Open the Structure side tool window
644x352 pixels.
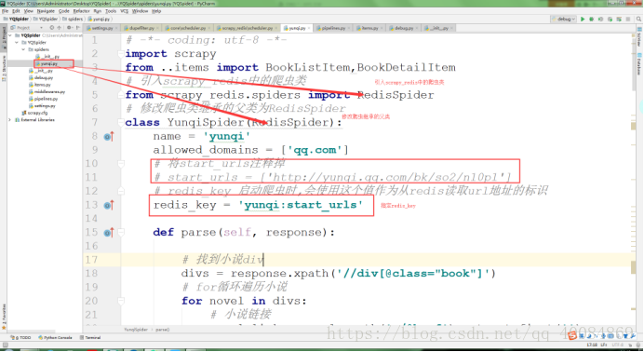tap(4, 68)
